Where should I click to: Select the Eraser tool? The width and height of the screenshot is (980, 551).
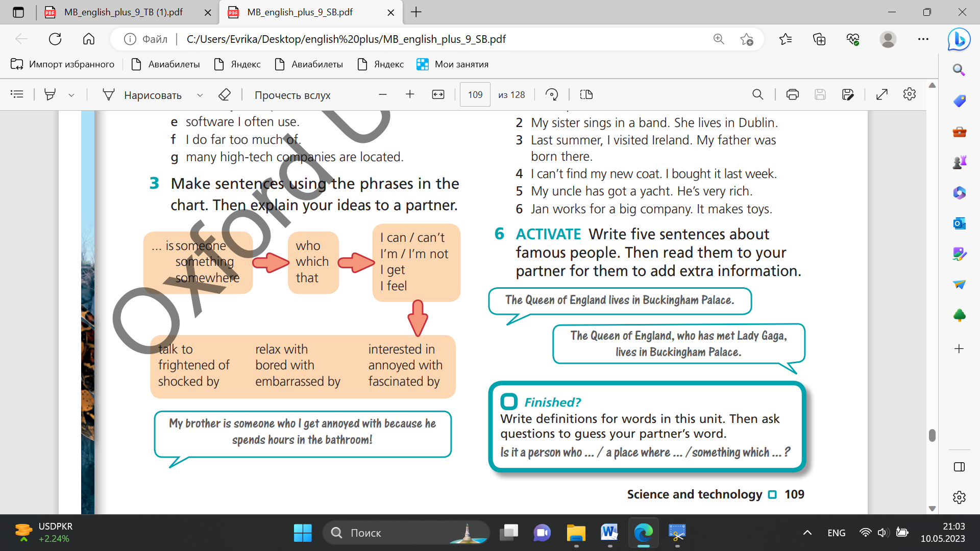pos(225,94)
